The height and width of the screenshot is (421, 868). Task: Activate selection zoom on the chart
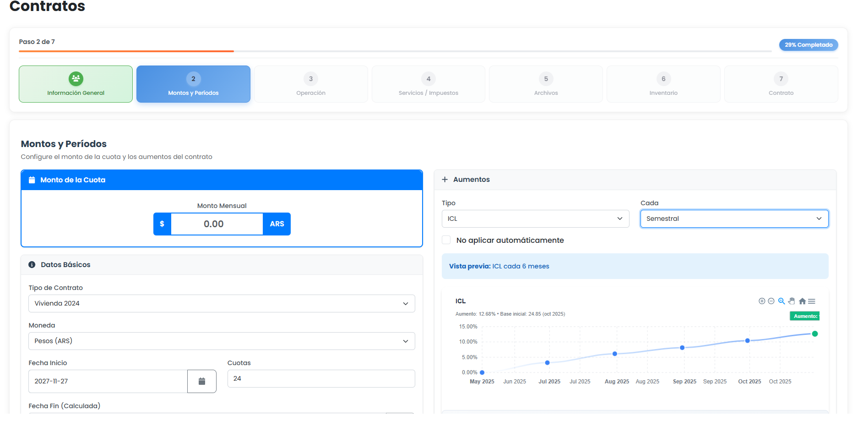click(781, 301)
